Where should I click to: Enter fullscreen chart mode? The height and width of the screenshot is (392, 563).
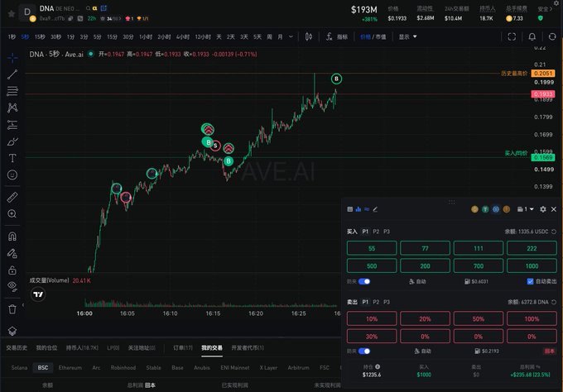[512, 36]
